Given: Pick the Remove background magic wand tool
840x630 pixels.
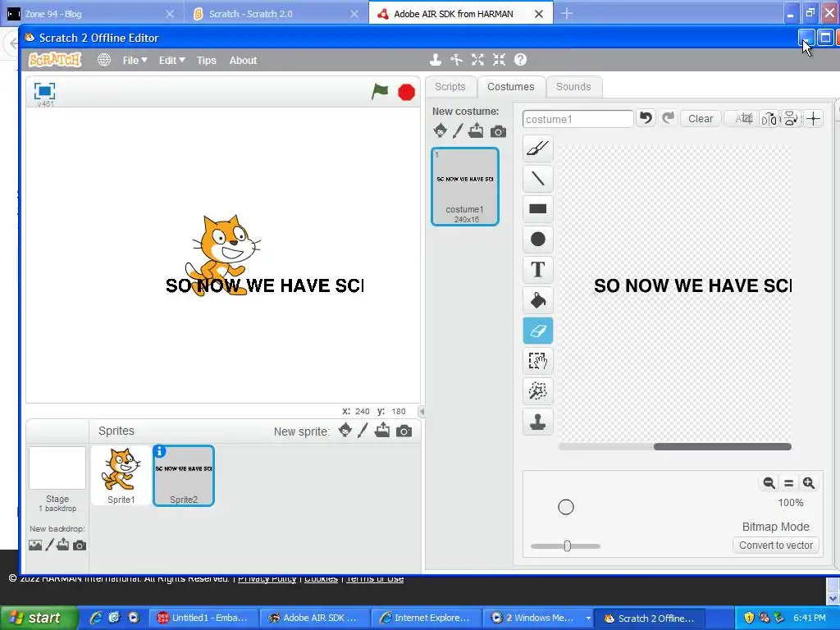Looking at the screenshot, I should coord(537,391).
